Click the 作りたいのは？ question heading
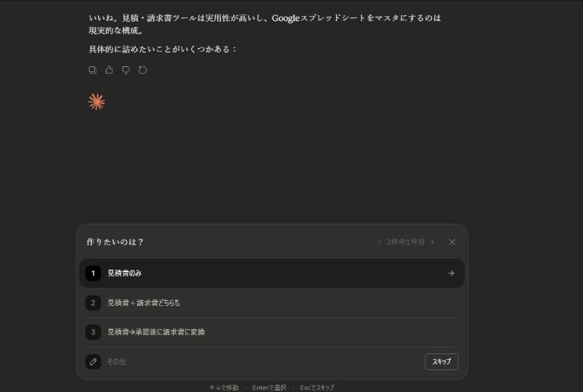The width and height of the screenshot is (583, 392). [115, 242]
